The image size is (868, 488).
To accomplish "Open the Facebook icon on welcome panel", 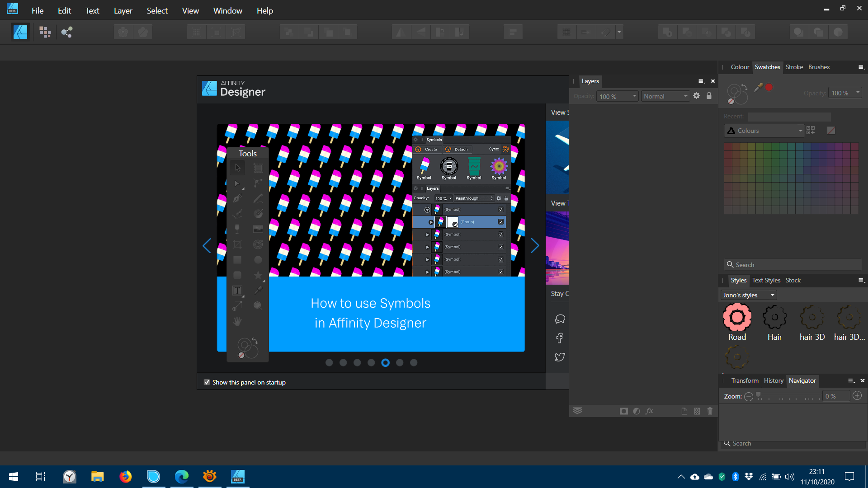I will 560,338.
